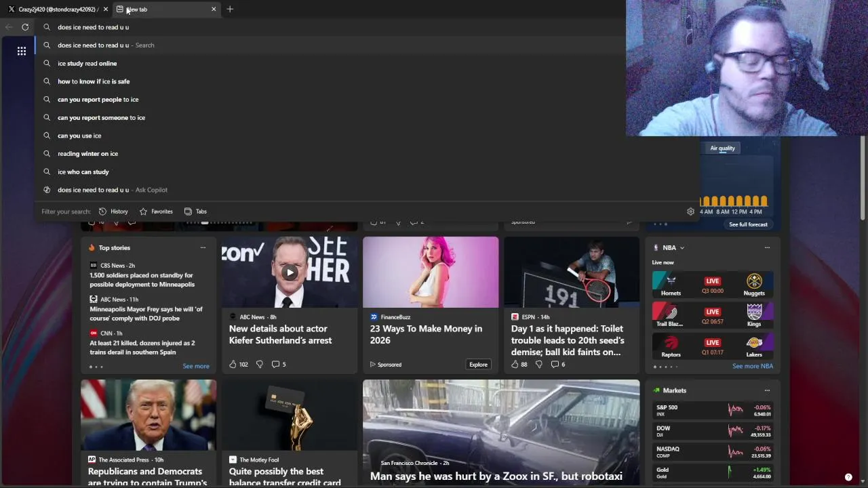Open CNN trains derail in Spain story
868x488 pixels.
pos(142,348)
